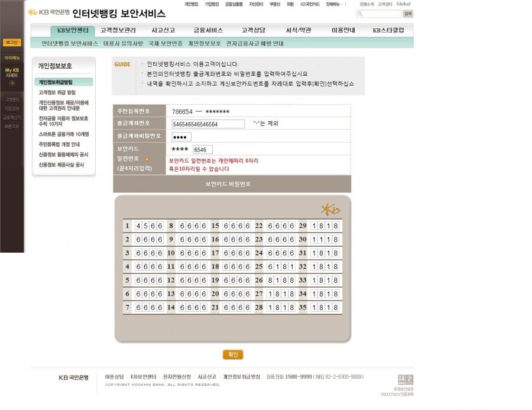Open 빠른조회 in the dark sidebar
Viewport: 532px width, 410px height.
tap(12, 127)
